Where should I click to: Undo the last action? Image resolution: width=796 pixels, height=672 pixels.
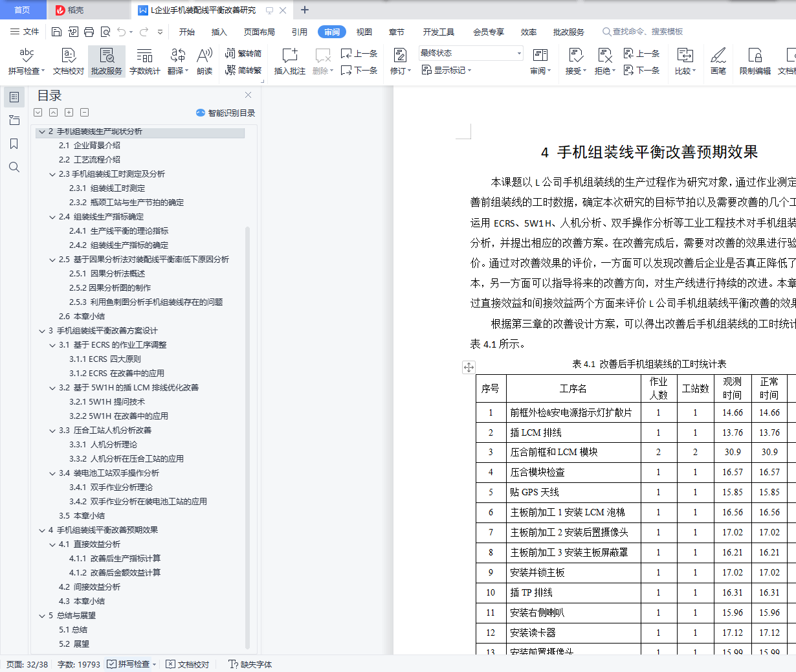point(121,32)
